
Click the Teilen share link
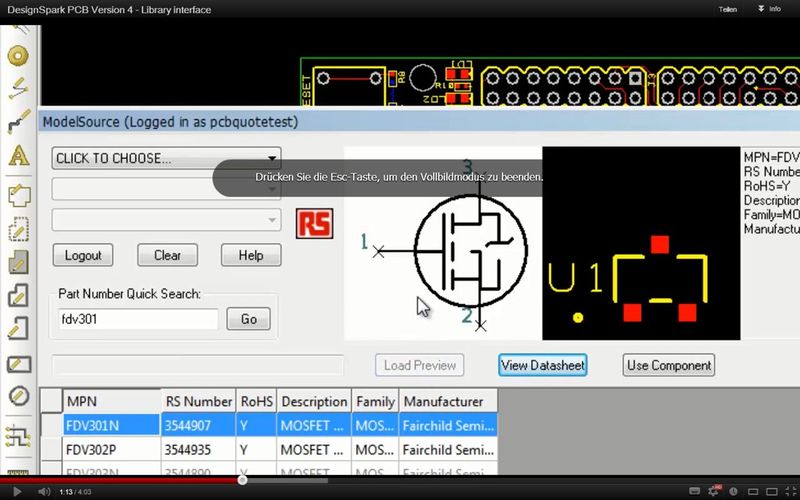tap(727, 9)
